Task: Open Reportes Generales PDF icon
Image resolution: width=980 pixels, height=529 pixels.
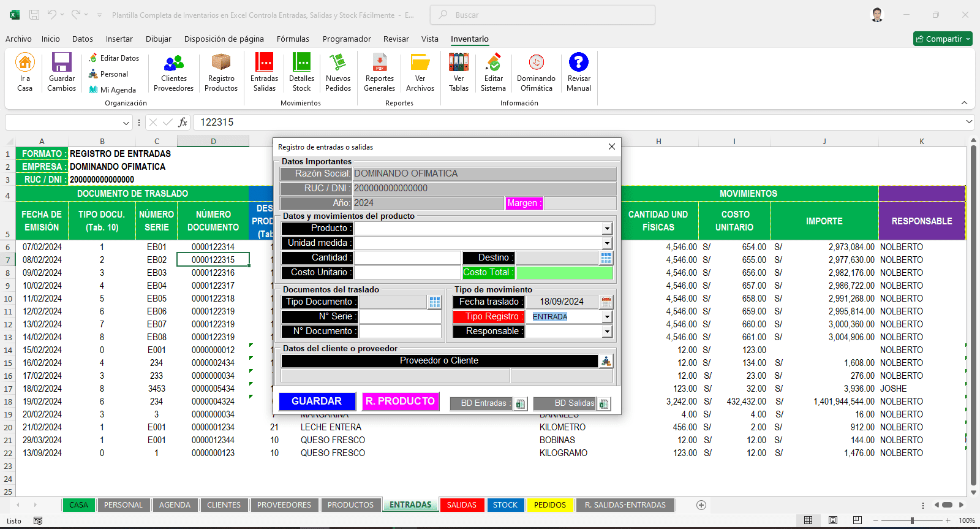Action: click(380, 63)
